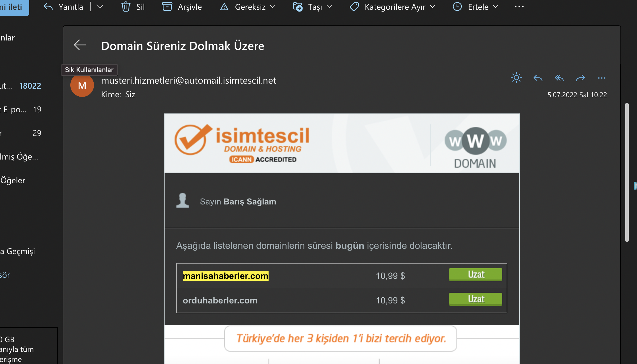This screenshot has width=637, height=364.
Task: Click the 'Türkiye'de her 3 kişiden 1'i' banner
Action: 341,339
